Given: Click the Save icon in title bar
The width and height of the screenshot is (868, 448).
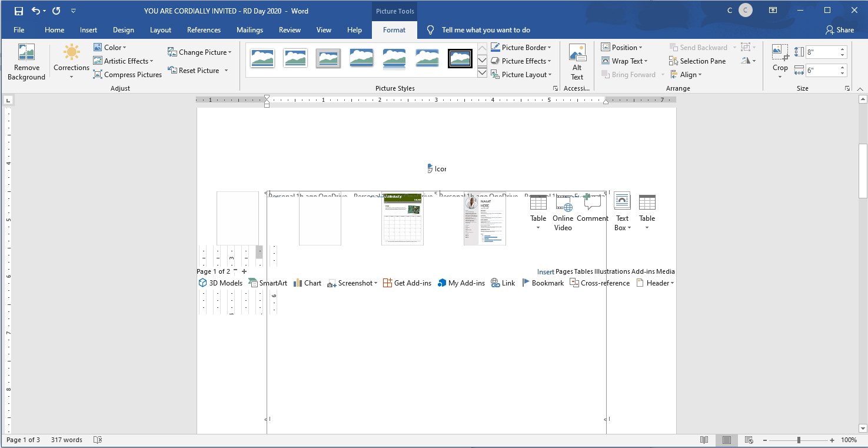Looking at the screenshot, I should tap(19, 11).
